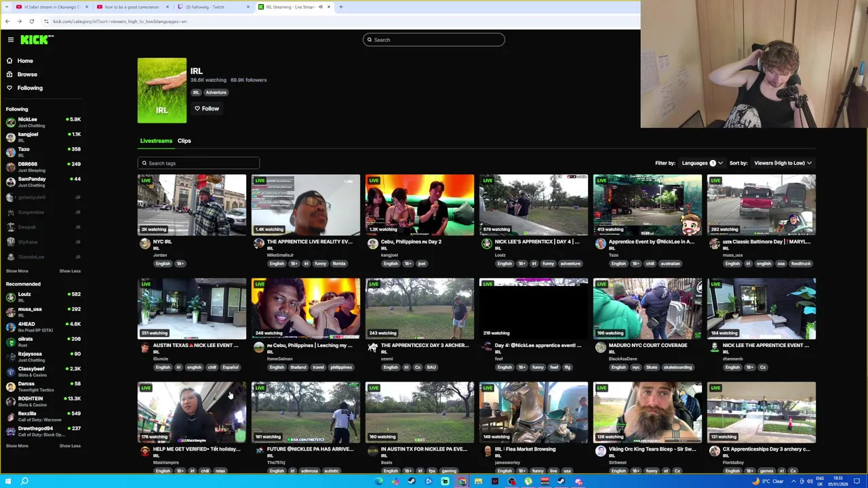The image size is (868, 488).
Task: Open Windows Start menu
Action: pyautogui.click(x=7, y=481)
